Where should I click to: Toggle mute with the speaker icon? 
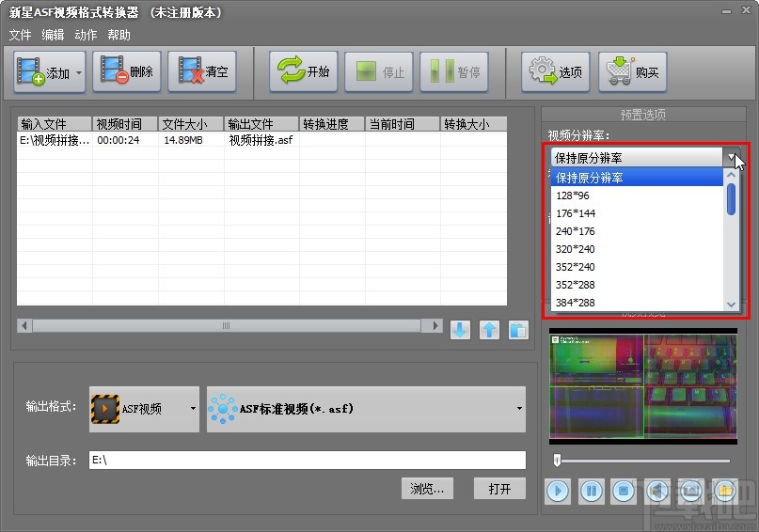tap(657, 490)
